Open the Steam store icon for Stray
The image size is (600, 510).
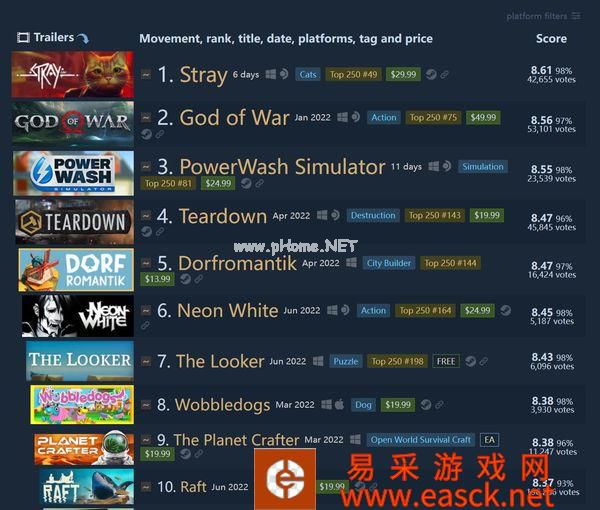pos(431,74)
